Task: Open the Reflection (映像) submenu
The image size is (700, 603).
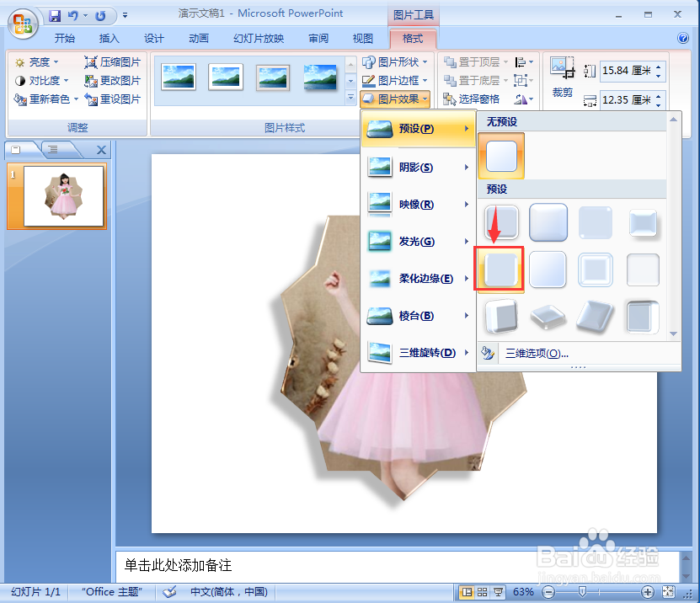Action: [x=418, y=205]
